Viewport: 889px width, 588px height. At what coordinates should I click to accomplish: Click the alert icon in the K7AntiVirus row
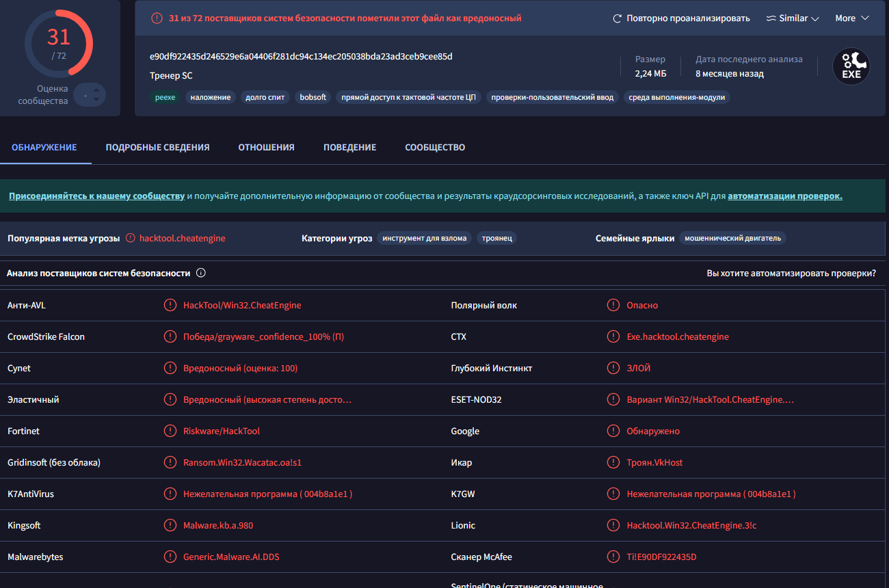click(170, 494)
